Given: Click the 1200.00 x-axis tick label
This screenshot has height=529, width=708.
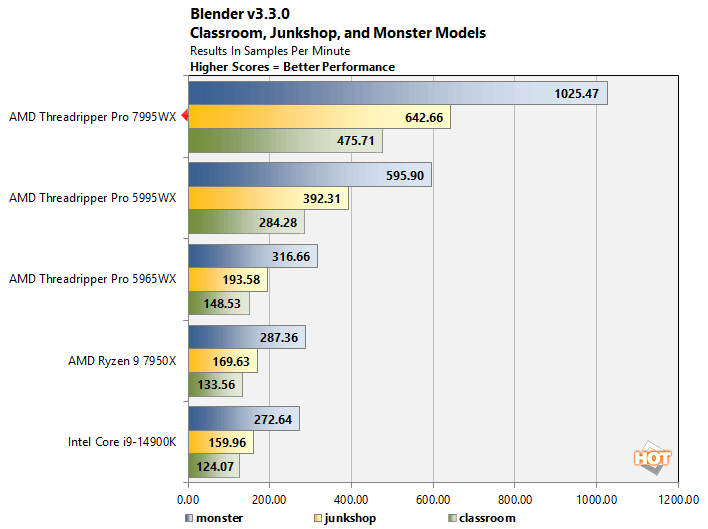Looking at the screenshot, I should click(x=679, y=500).
